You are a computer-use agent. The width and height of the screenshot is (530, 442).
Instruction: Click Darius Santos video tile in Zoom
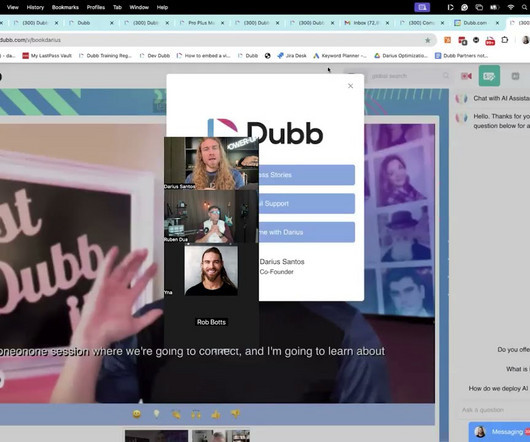212,163
